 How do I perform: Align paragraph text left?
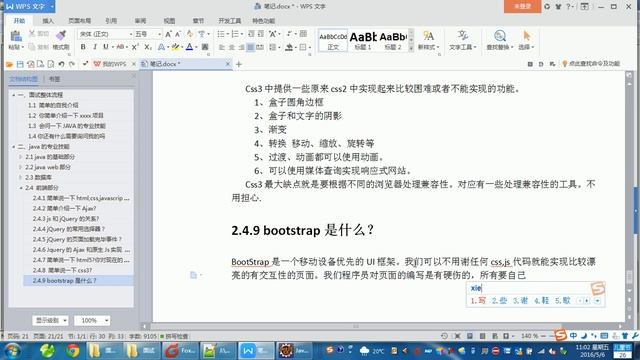[222, 47]
